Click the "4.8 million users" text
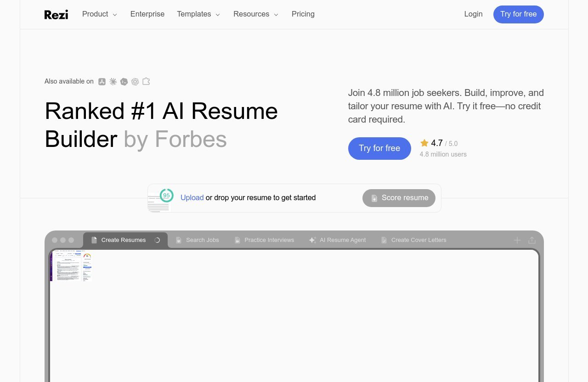Screen dimensions: 588x382 point(443,154)
